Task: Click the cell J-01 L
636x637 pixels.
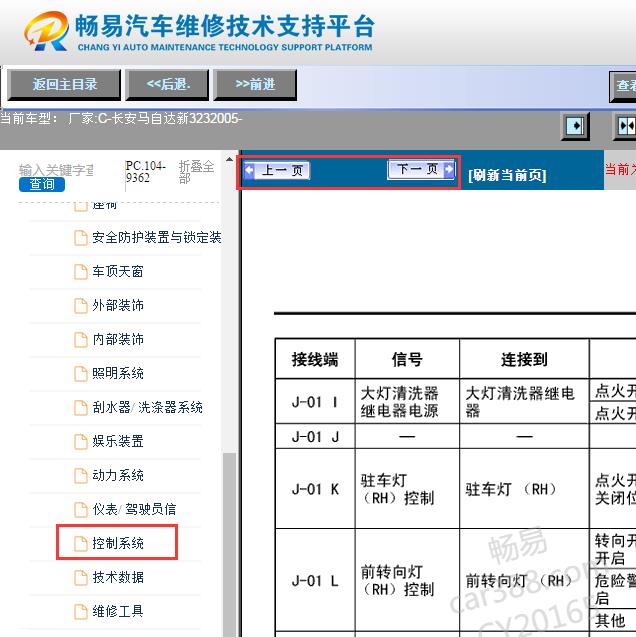Action: pos(315,581)
